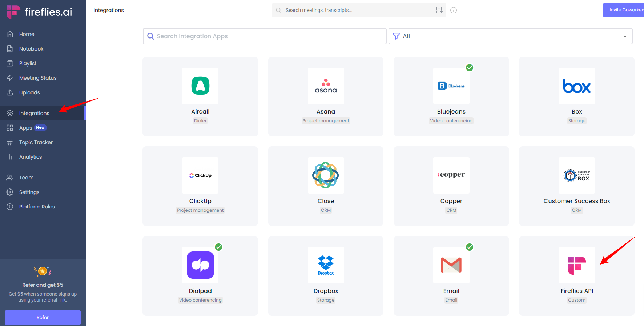Click the Fireflies API integration name

(577, 291)
